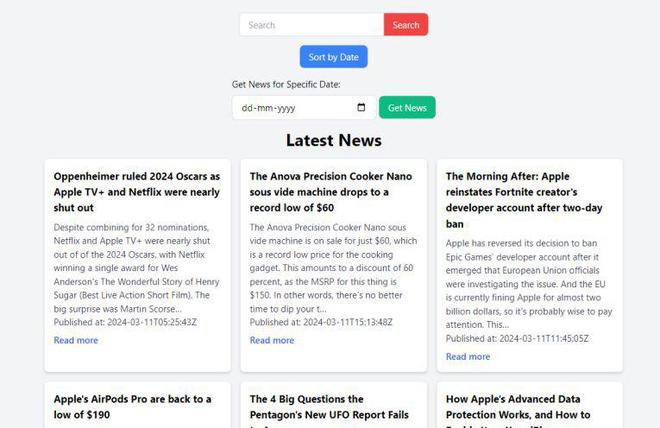The height and width of the screenshot is (428, 660).
Task: Click the Sort by Date button
Action: click(x=333, y=57)
